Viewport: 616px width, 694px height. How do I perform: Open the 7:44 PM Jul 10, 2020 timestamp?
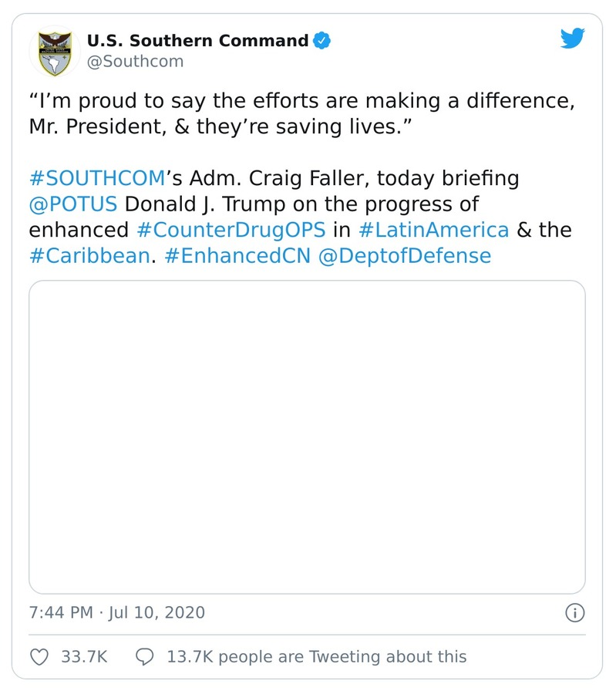coord(117,613)
